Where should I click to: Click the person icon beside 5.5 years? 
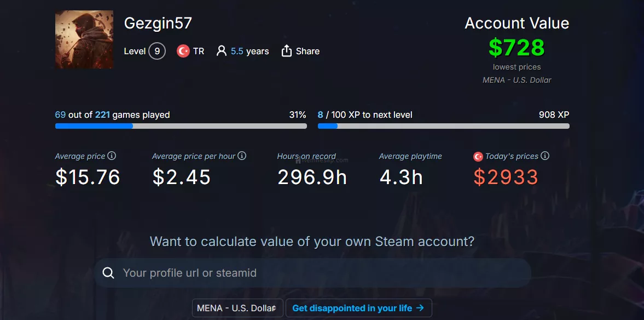click(x=222, y=51)
